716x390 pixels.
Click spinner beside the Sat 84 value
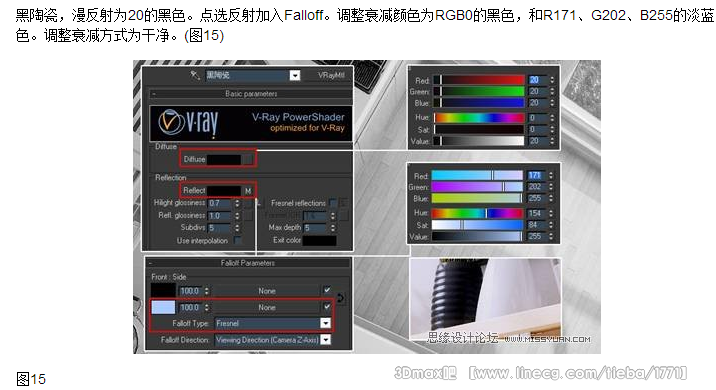point(551,225)
